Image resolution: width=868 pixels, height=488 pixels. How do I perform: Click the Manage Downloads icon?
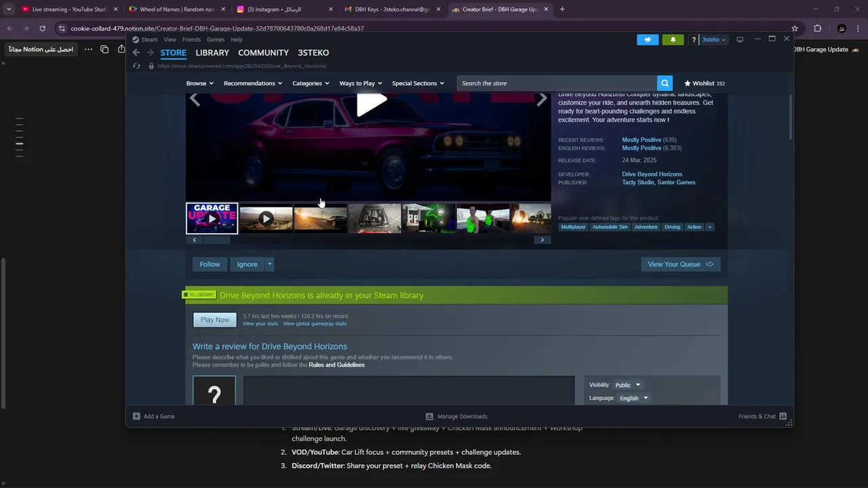point(429,416)
